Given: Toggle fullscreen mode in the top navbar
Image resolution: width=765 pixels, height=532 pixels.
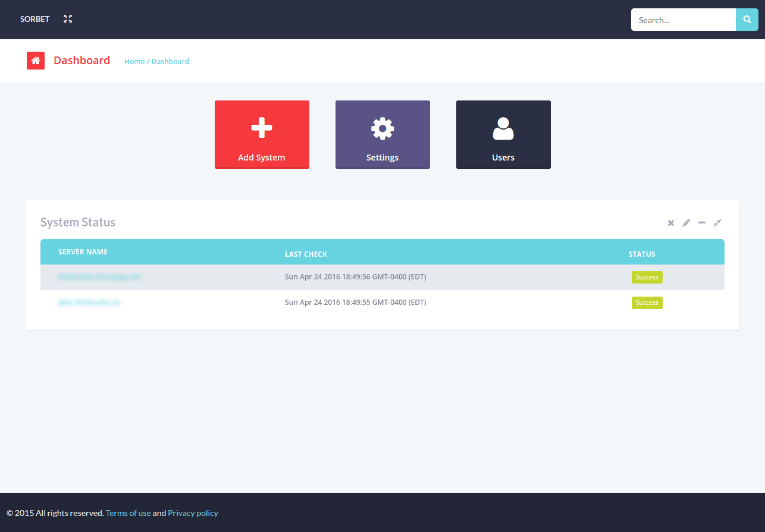Looking at the screenshot, I should [x=67, y=19].
